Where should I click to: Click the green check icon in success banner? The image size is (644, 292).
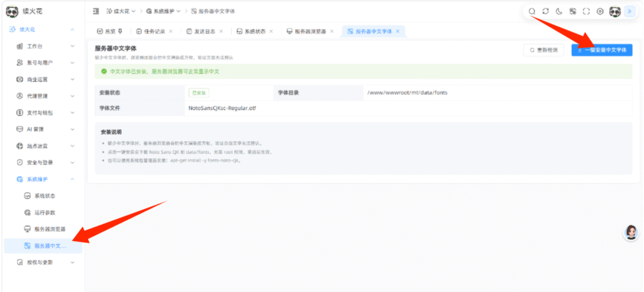point(104,71)
